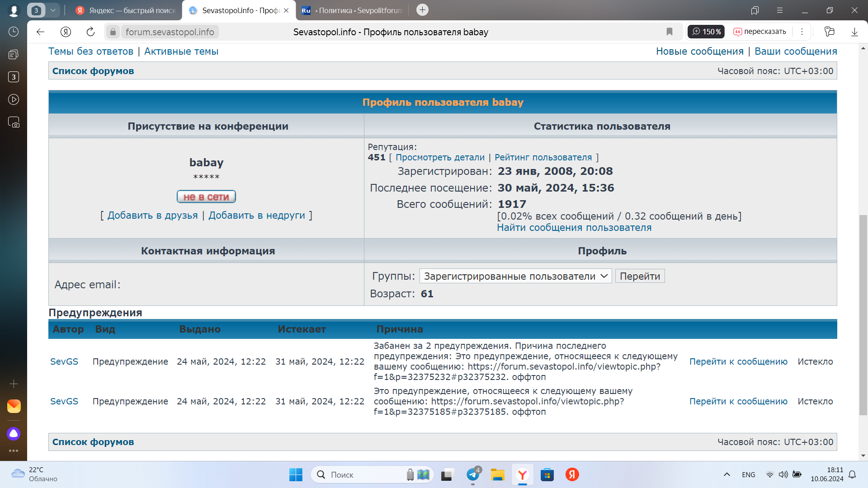Image resolution: width=868 pixels, height=488 pixels.
Task: Open the Telegram icon on taskbar
Action: 473,474
